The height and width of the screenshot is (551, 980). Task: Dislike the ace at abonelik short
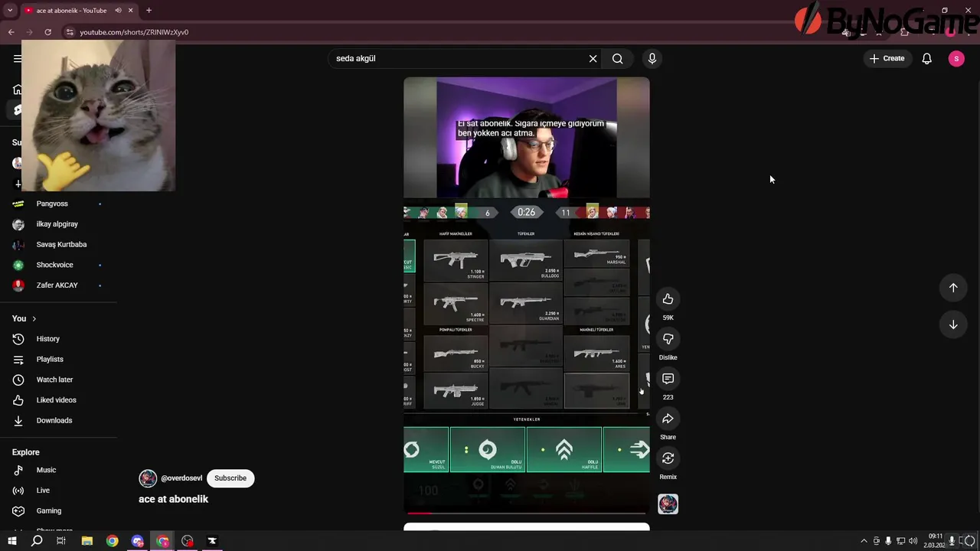coord(668,339)
